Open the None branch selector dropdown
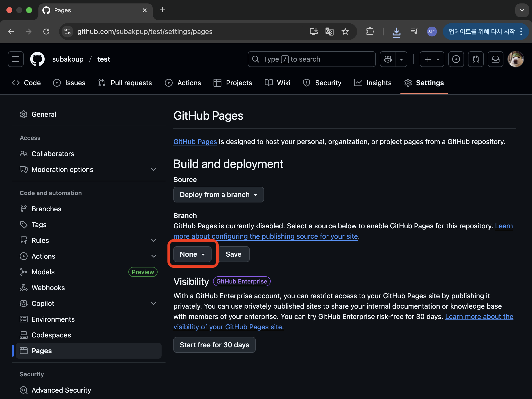This screenshot has width=532, height=399. point(192,254)
